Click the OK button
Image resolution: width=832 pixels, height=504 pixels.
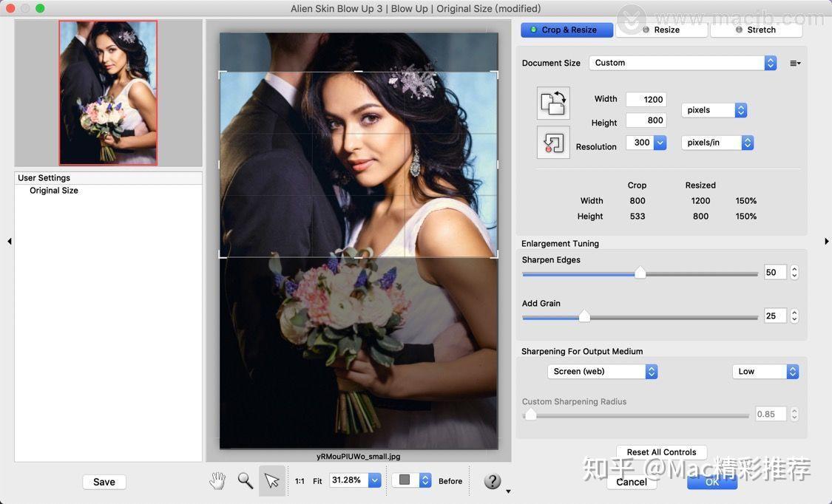point(712,482)
